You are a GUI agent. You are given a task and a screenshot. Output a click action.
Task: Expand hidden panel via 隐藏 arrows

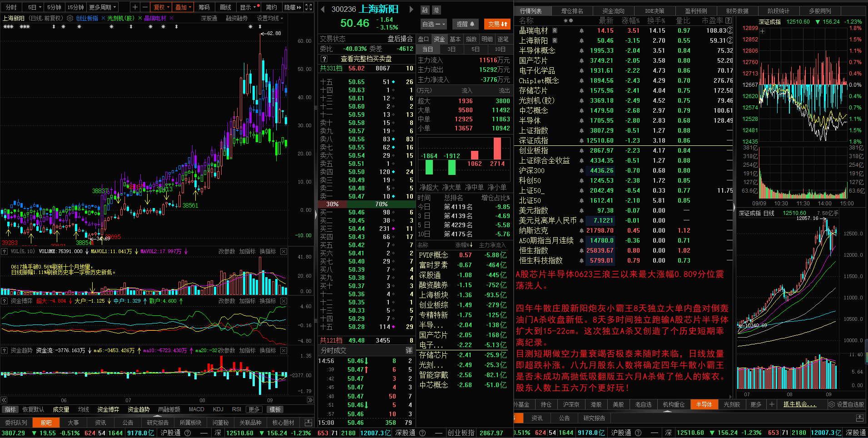(293, 7)
